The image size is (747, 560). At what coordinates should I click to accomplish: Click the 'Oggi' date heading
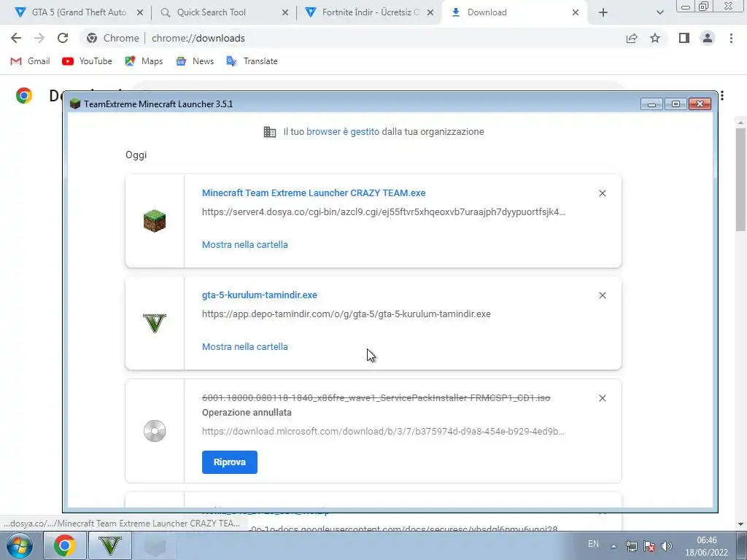point(136,155)
